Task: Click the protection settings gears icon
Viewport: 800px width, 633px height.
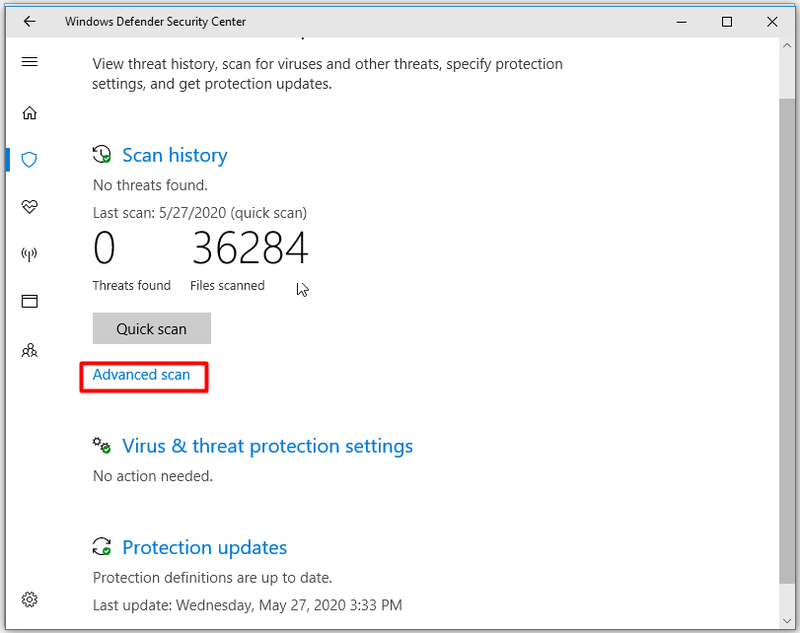Action: pyautogui.click(x=102, y=445)
